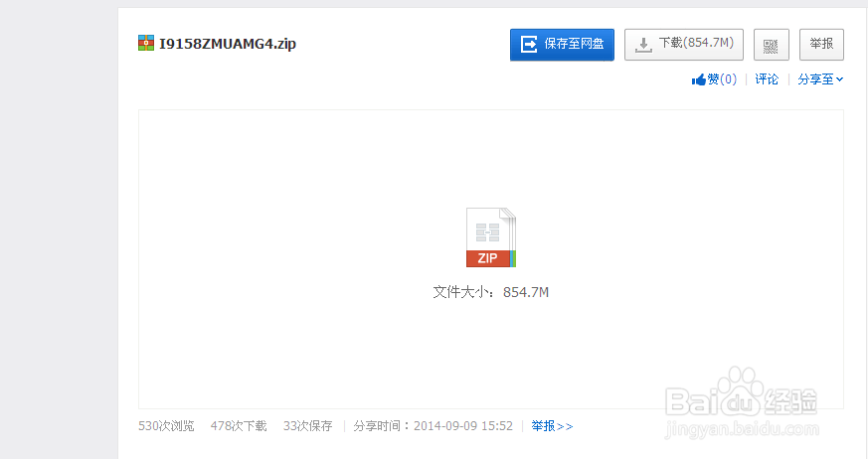Open the 评论 comments link
Screen dimensions: 868x459
767,79
